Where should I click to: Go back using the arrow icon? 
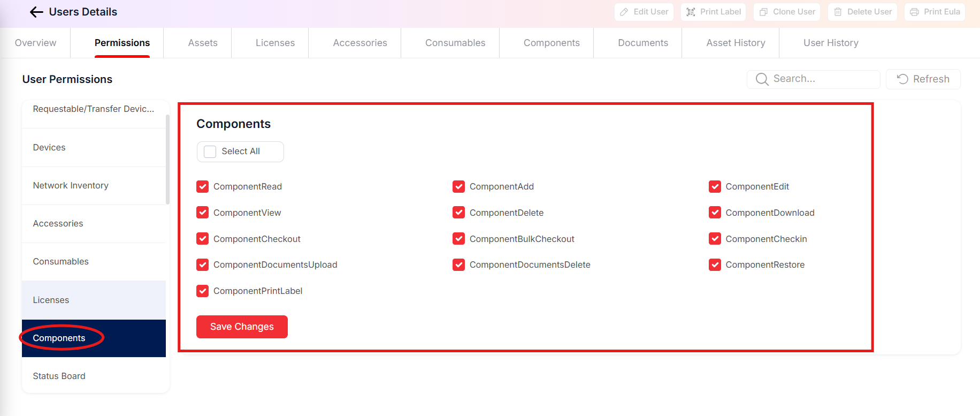pos(36,12)
